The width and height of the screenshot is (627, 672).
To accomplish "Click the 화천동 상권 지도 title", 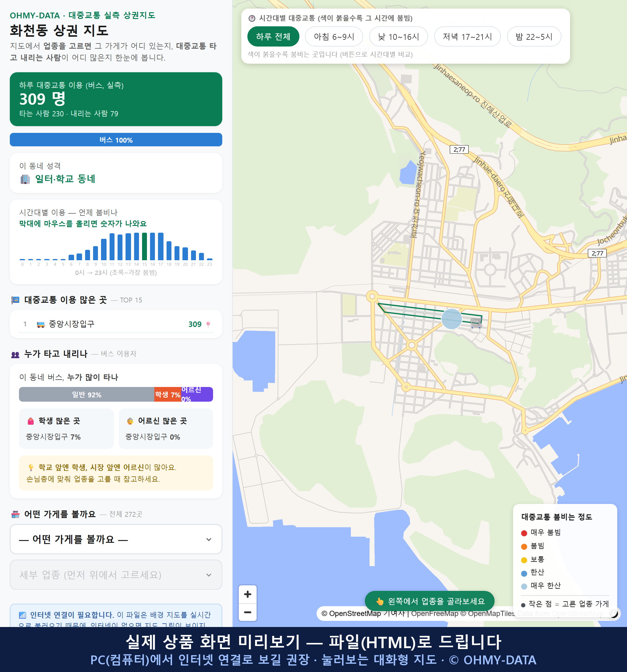I will 59,30.
